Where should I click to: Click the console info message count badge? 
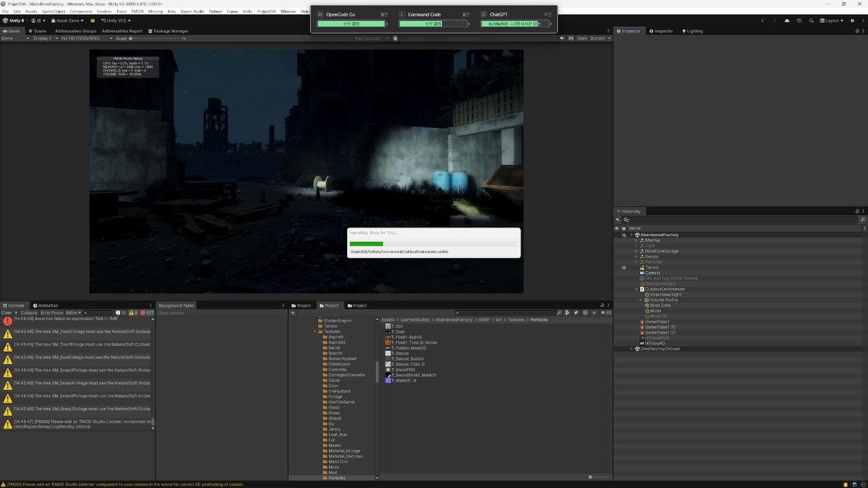121,312
